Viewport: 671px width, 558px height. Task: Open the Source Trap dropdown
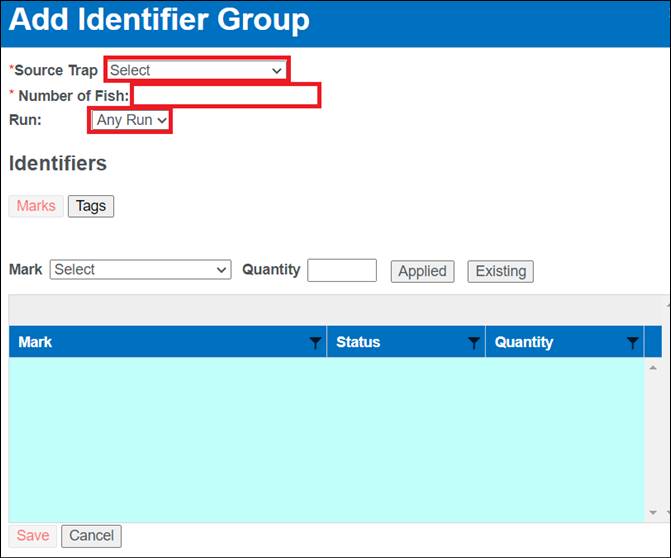(x=196, y=70)
